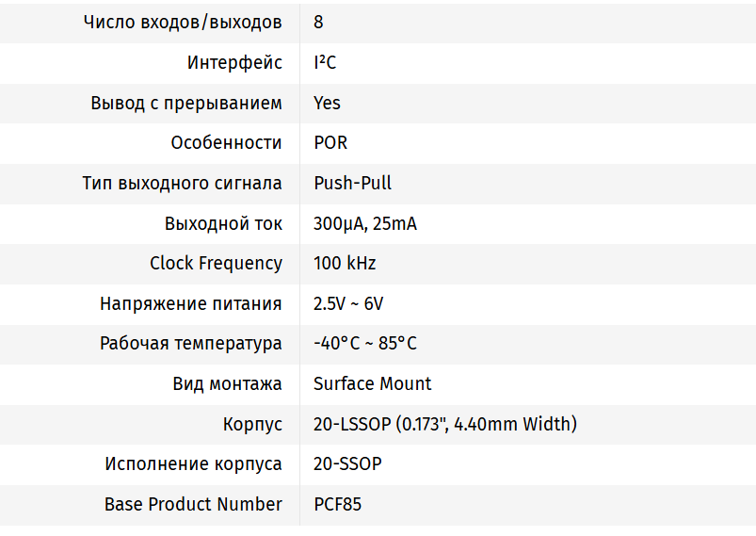Select the "POR" value text

330,143
